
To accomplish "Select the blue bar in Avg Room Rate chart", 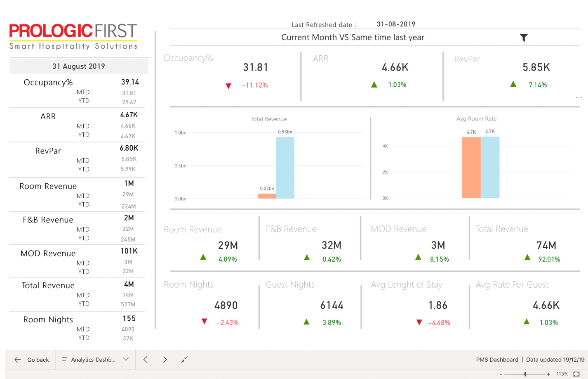I will [490, 167].
